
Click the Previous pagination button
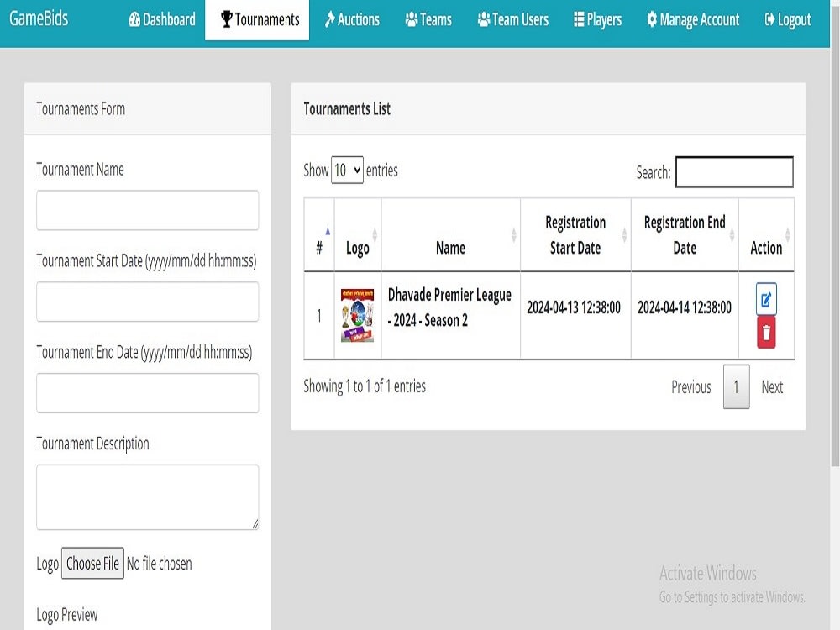click(x=691, y=386)
